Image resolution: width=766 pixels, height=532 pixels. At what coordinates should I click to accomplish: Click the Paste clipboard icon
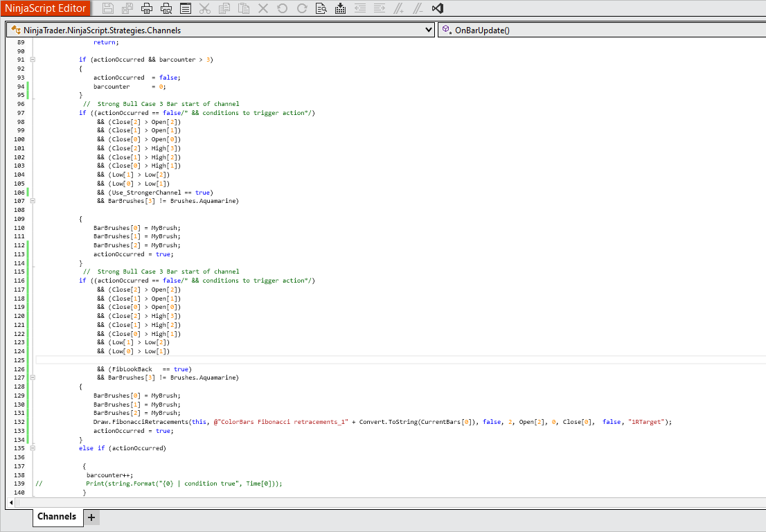244,9
